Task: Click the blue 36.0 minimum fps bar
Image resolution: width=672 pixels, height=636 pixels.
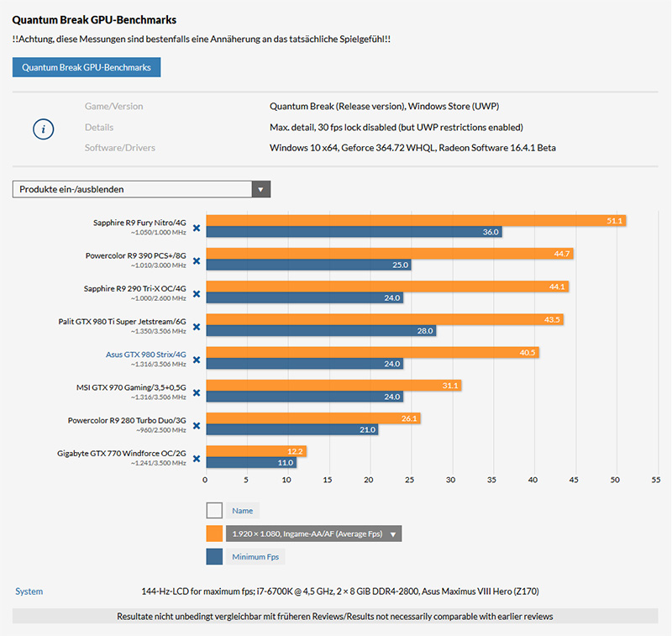Action: [x=354, y=232]
